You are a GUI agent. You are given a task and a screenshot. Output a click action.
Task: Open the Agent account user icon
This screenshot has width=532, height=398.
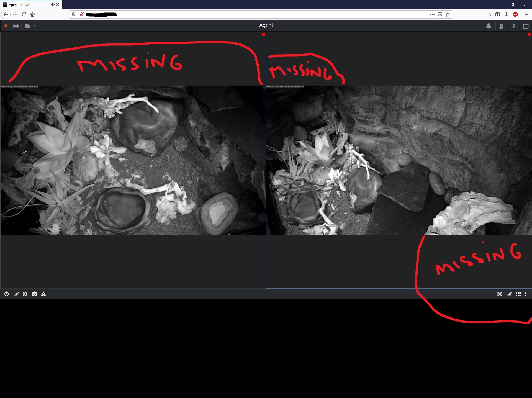click(501, 26)
